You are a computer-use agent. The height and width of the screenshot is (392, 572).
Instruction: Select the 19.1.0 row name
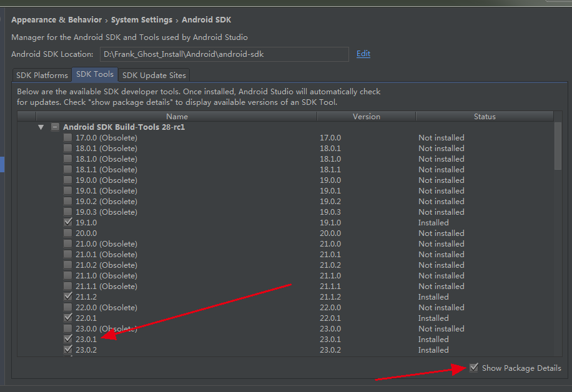coord(86,222)
